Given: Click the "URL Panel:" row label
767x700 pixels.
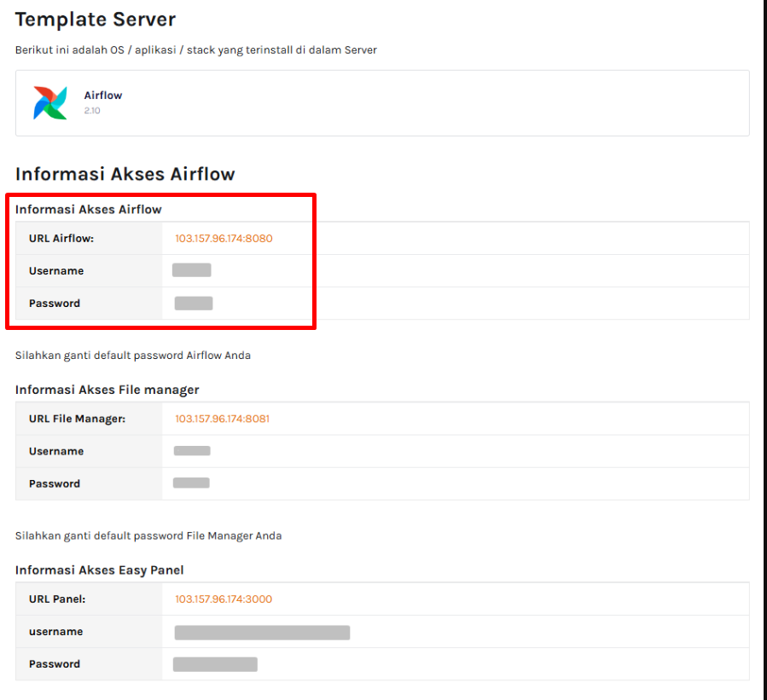Looking at the screenshot, I should 57,599.
